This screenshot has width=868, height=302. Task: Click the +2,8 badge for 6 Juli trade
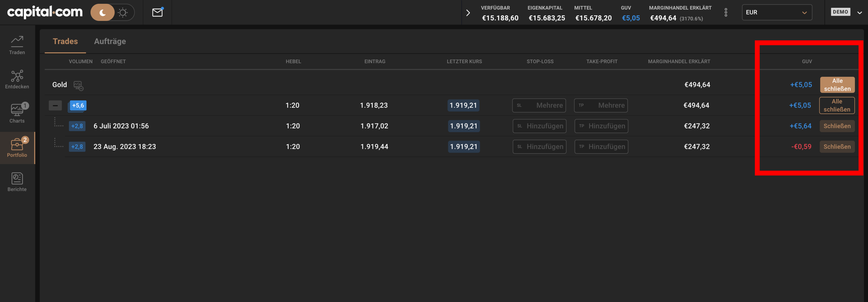[77, 126]
